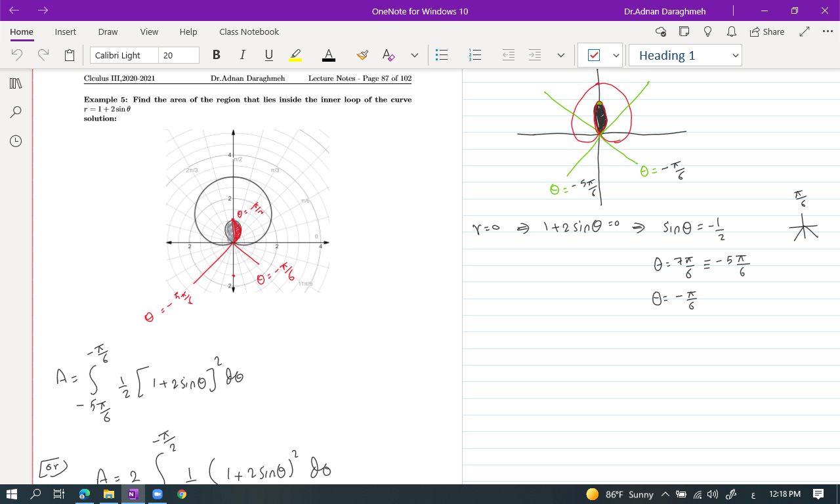Switch to the Insert tab

pos(65,31)
